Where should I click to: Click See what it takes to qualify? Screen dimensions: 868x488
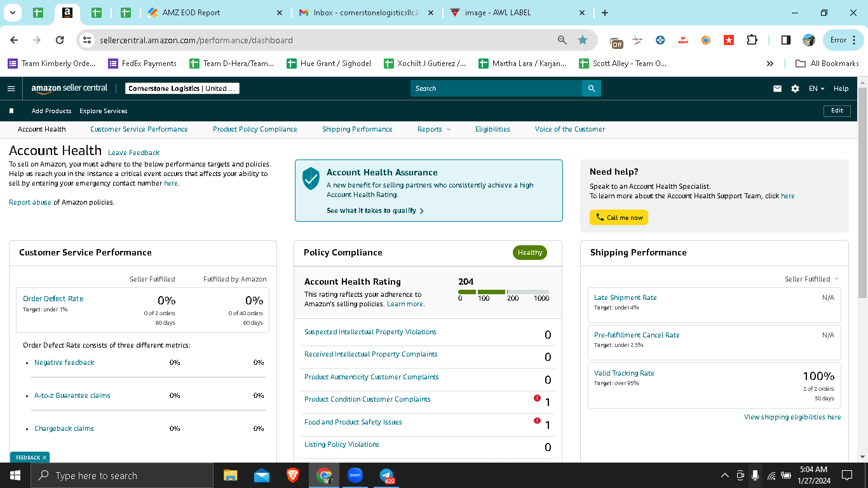(375, 210)
